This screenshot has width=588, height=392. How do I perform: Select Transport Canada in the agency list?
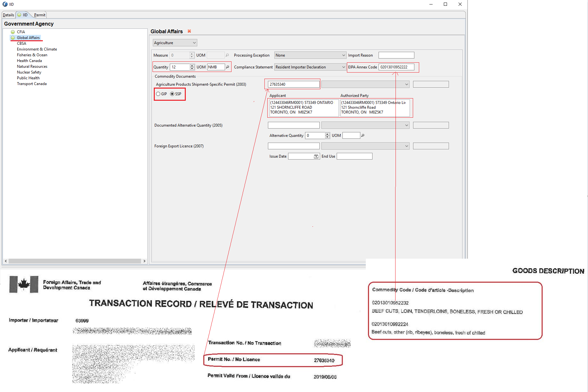click(x=32, y=84)
